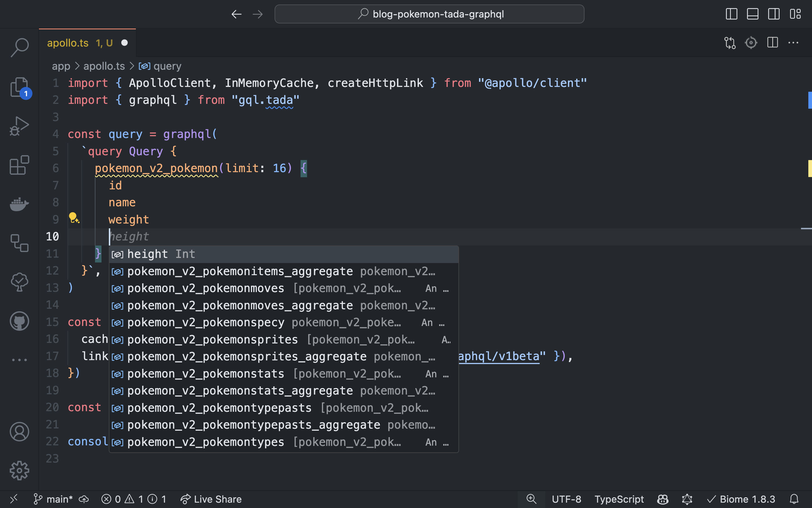
Task: Open the apollo.ts breadcrumb
Action: [104, 66]
